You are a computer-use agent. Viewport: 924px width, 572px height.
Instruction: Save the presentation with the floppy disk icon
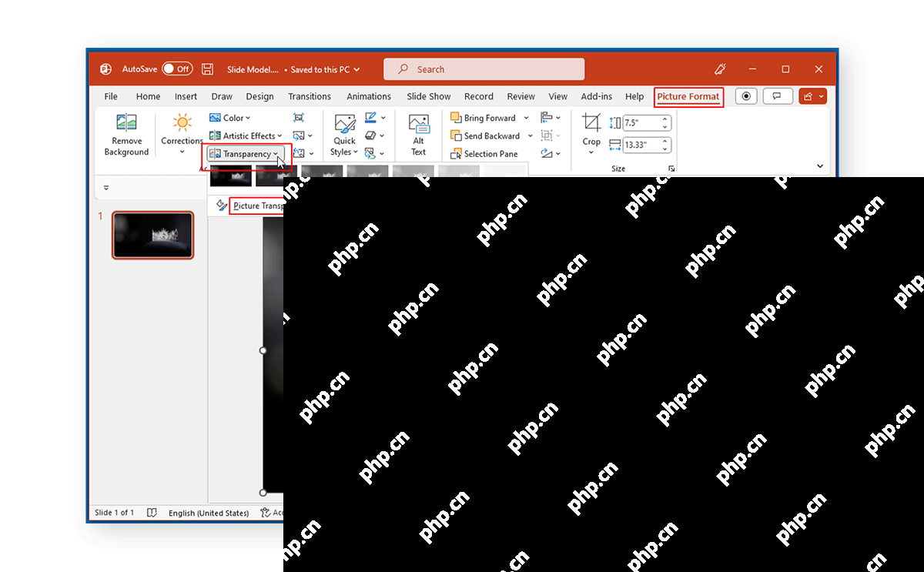tap(207, 69)
